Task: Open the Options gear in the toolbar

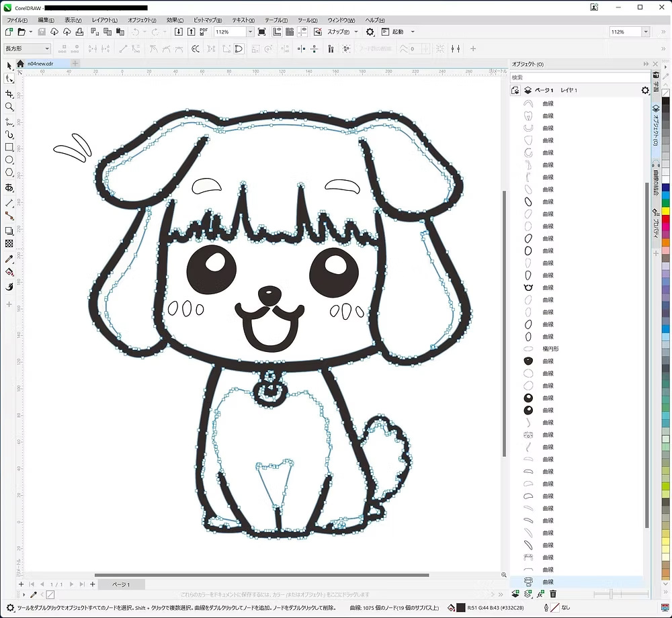Action: (370, 32)
